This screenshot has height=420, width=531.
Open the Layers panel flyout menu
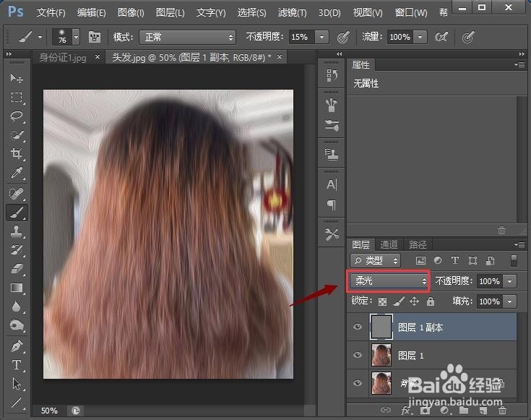click(x=519, y=244)
